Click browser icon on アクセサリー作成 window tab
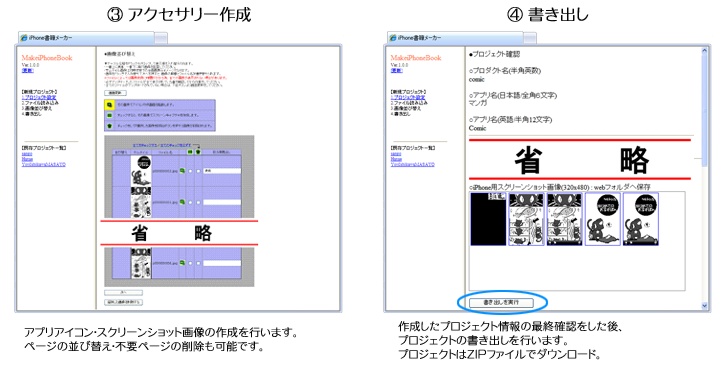Image resolution: width=724 pixels, height=365 pixels. click(24, 38)
